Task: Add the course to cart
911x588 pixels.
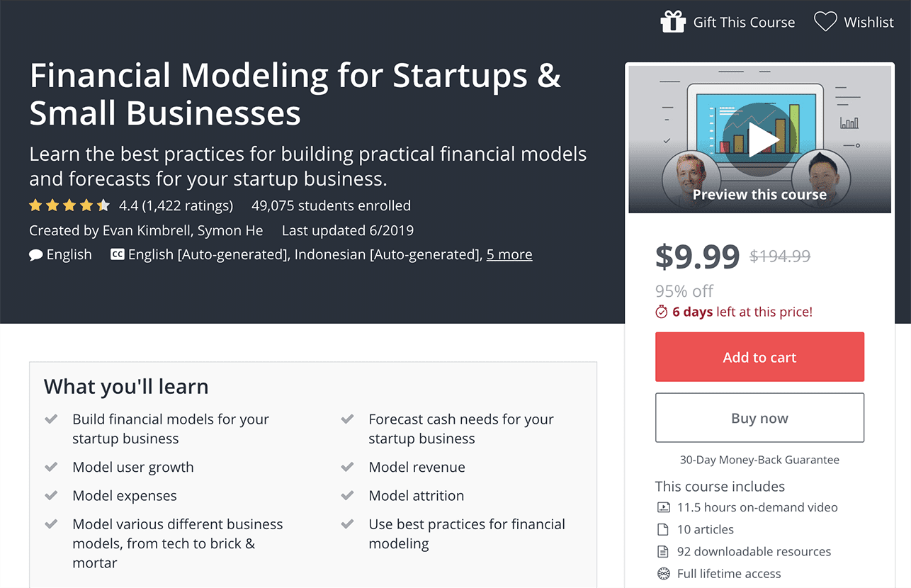Action: click(x=760, y=357)
